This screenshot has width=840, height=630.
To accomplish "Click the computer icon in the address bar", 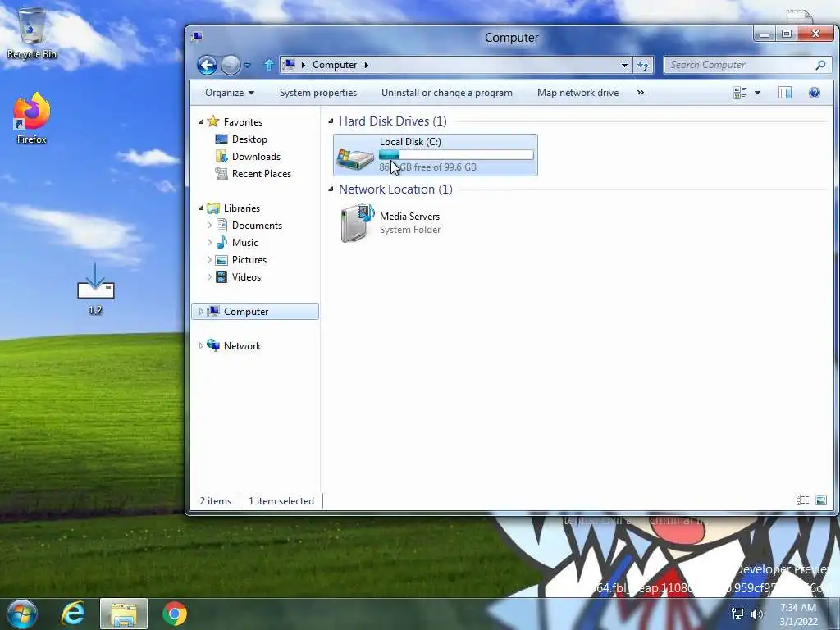I will coord(289,65).
